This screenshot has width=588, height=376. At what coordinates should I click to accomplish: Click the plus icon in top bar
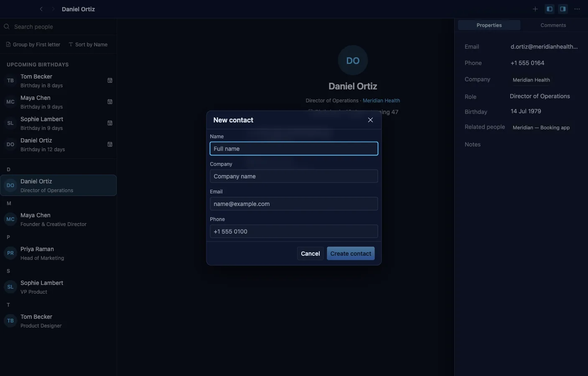(x=535, y=9)
